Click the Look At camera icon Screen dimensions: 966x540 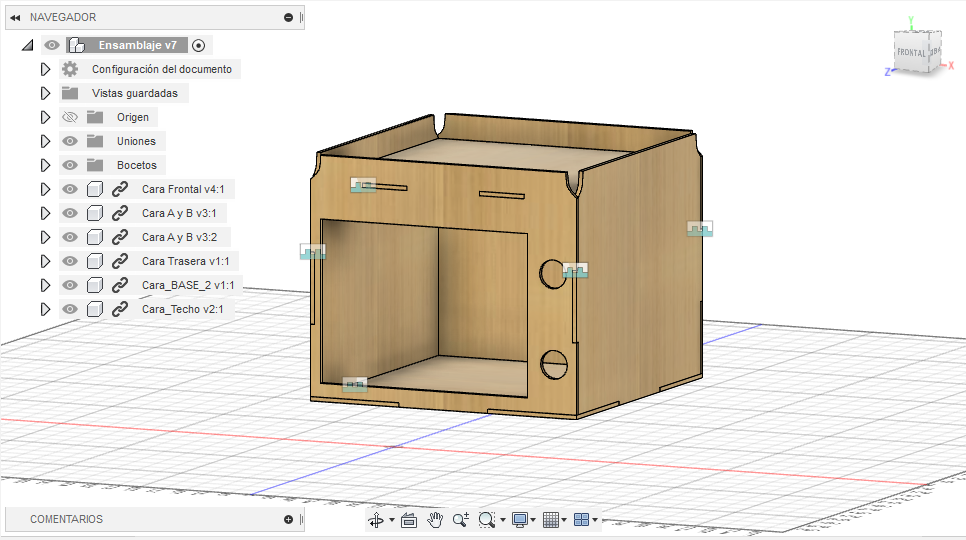click(408, 520)
